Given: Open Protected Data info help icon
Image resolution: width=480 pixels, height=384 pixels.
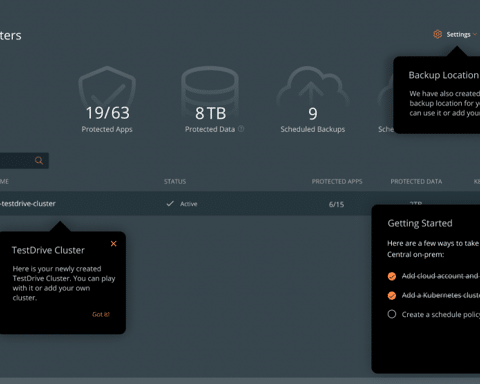Looking at the screenshot, I should click(241, 129).
